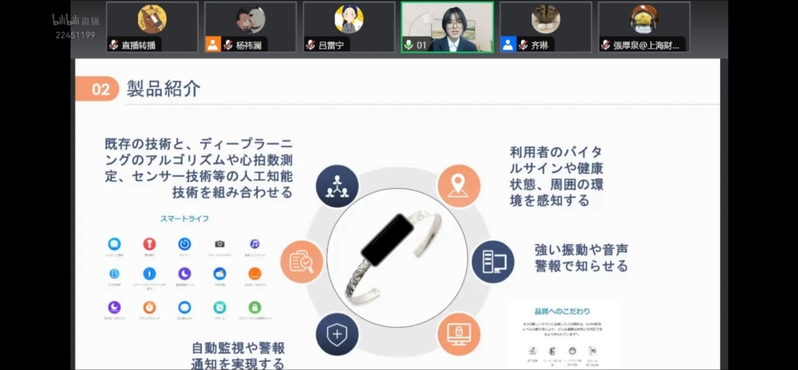This screenshot has height=370, width=798.
Task: Click the smart bracelet product image
Action: tap(397, 258)
